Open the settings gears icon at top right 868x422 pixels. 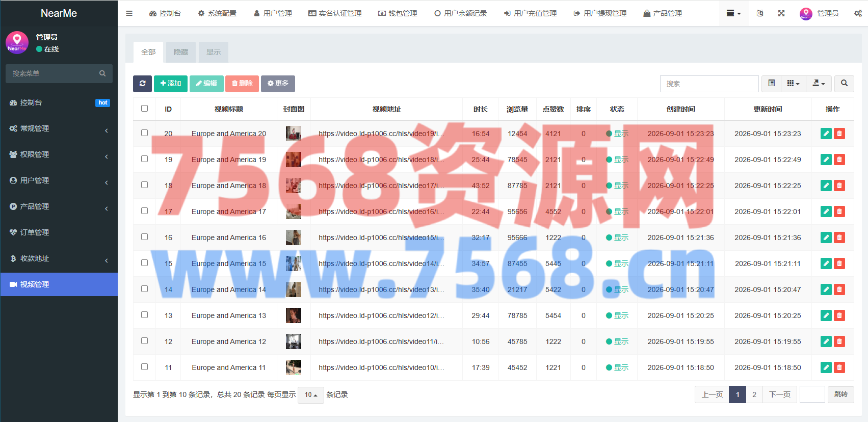tap(858, 13)
